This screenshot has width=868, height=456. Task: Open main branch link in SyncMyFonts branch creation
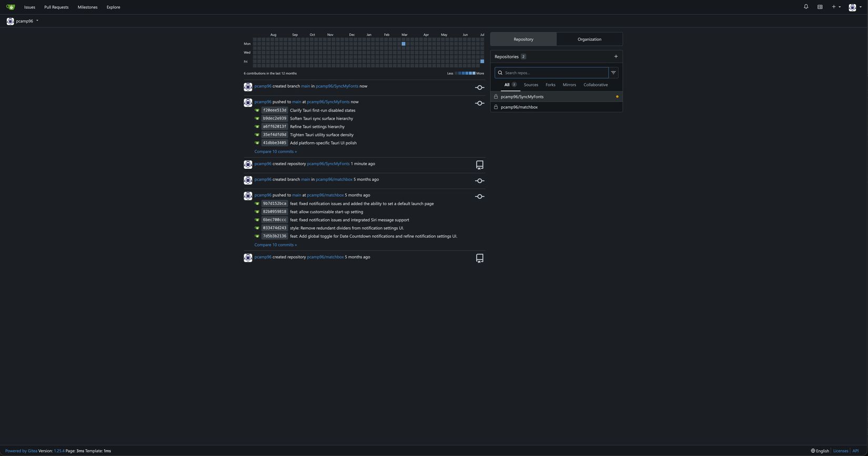[x=306, y=86]
